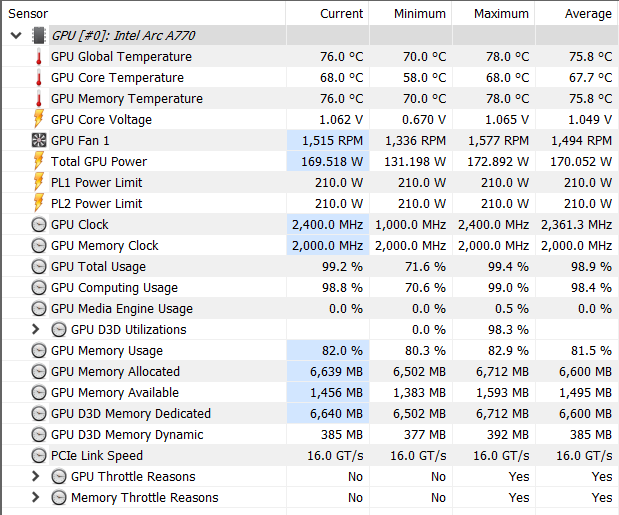
Task: Select the GPU Core Temperature sensor label
Action: 117,78
